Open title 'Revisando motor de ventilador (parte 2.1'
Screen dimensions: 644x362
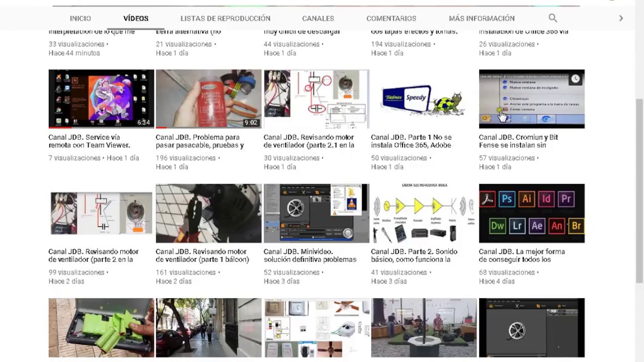click(309, 141)
